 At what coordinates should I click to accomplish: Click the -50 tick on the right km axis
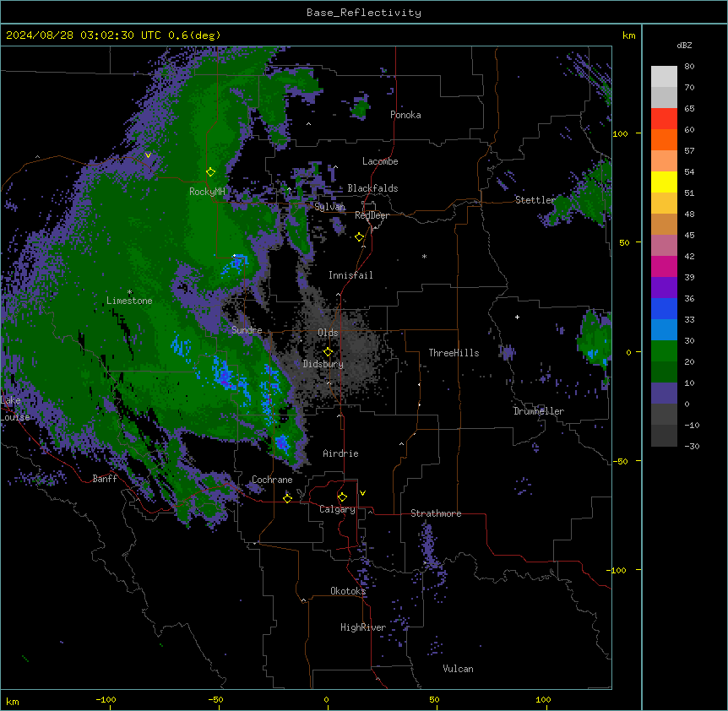620,461
